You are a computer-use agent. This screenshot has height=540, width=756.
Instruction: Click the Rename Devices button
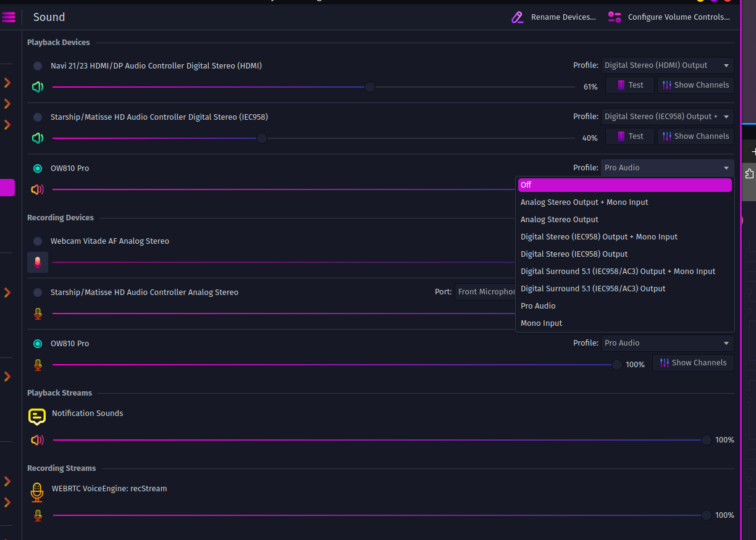[x=554, y=17]
